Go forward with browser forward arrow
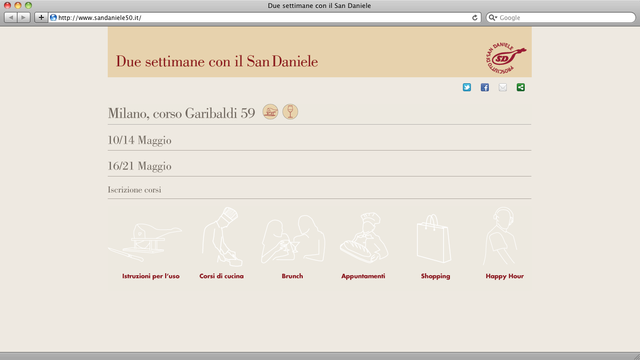Viewport: 640px width, 360px height. (24, 18)
